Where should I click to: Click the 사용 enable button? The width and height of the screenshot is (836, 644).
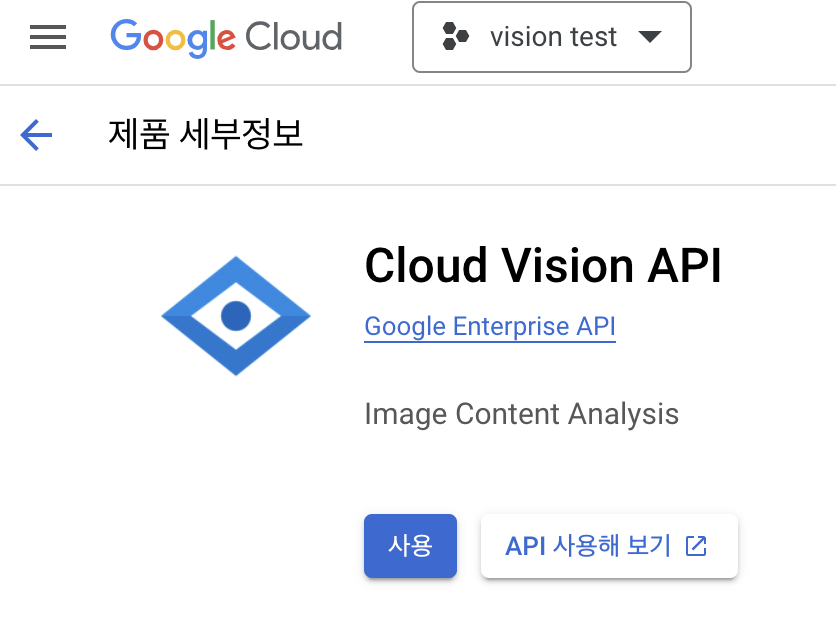point(410,546)
